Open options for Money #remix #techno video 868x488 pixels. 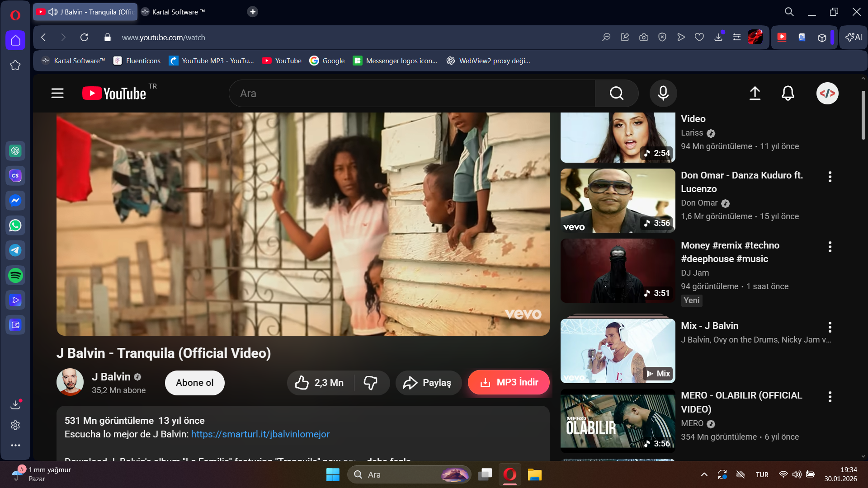pyautogui.click(x=830, y=247)
